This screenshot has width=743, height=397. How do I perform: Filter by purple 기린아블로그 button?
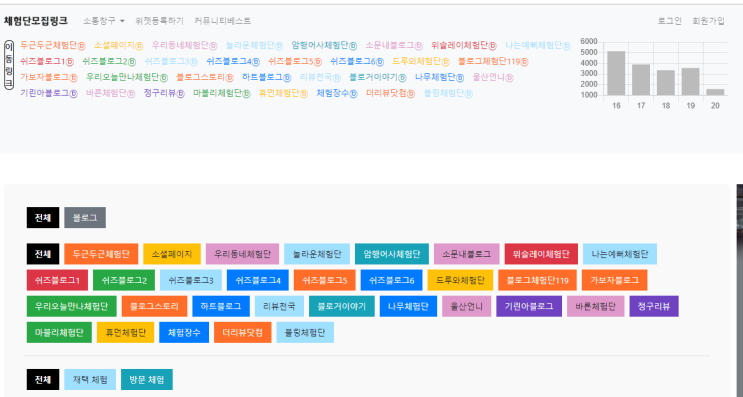coord(529,306)
